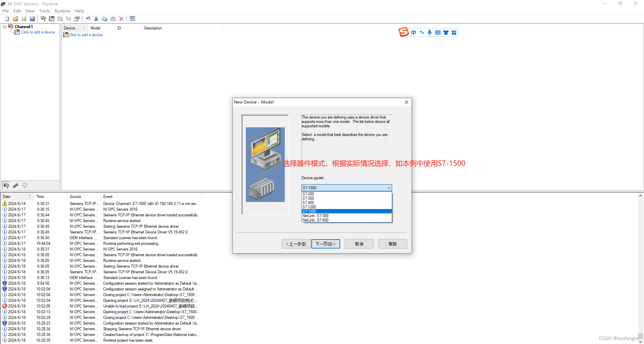Copy the selected item
644x344 pixels.
[104, 19]
